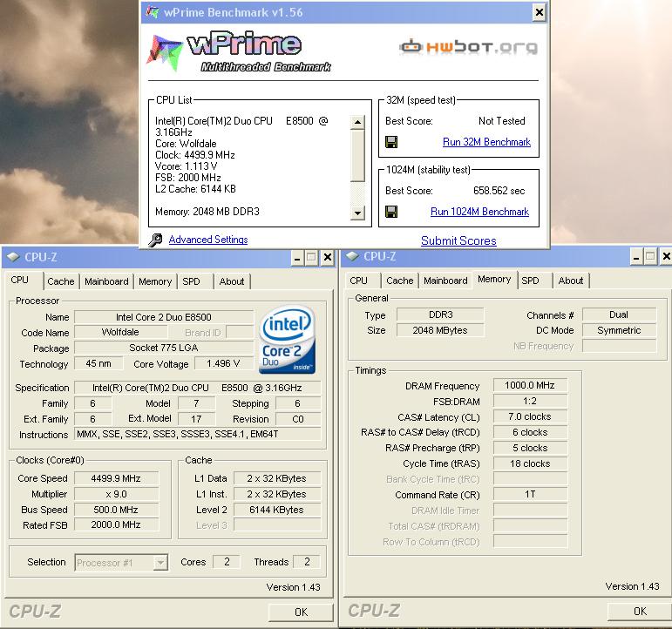Click the Memory: 2048 MB DDR3 line
The width and height of the screenshot is (672, 629).
207,212
